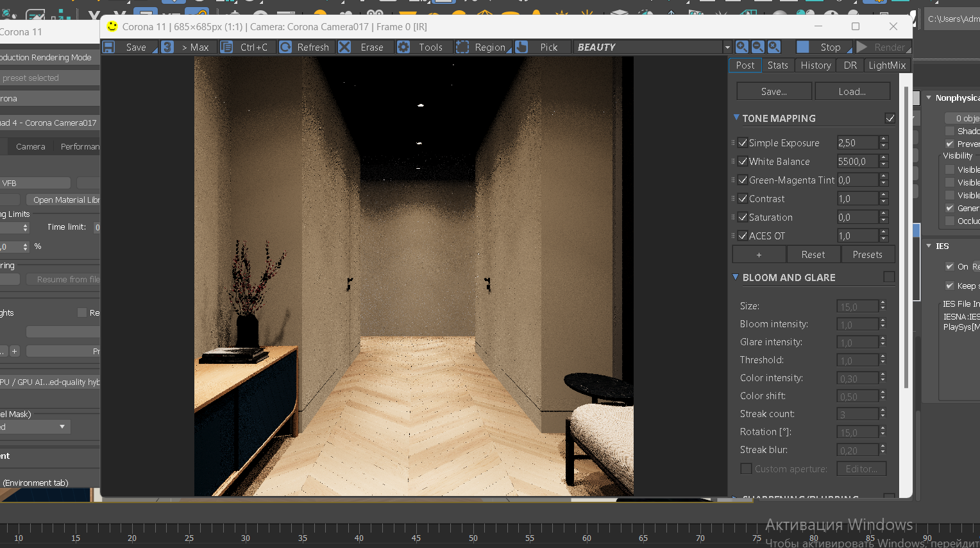980x548 pixels.
Task: Collapse the IES rollout
Action: (x=929, y=246)
